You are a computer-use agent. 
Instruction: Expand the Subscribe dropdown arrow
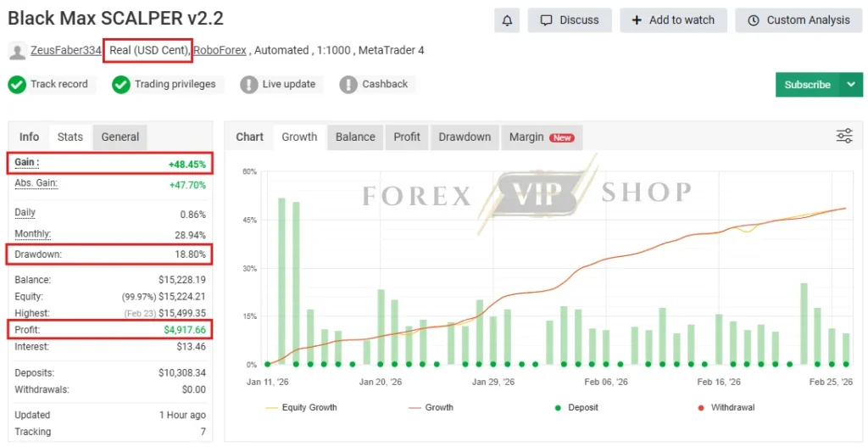tap(851, 85)
